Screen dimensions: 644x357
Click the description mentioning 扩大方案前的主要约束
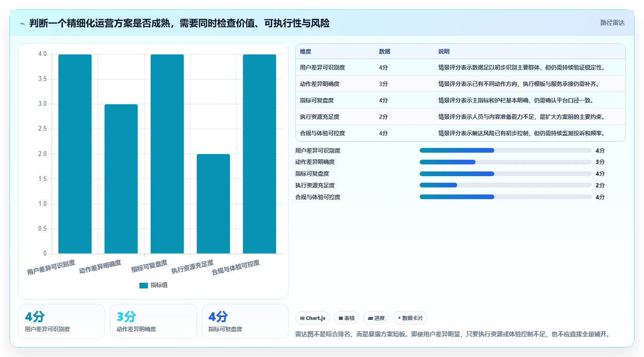tap(521, 117)
